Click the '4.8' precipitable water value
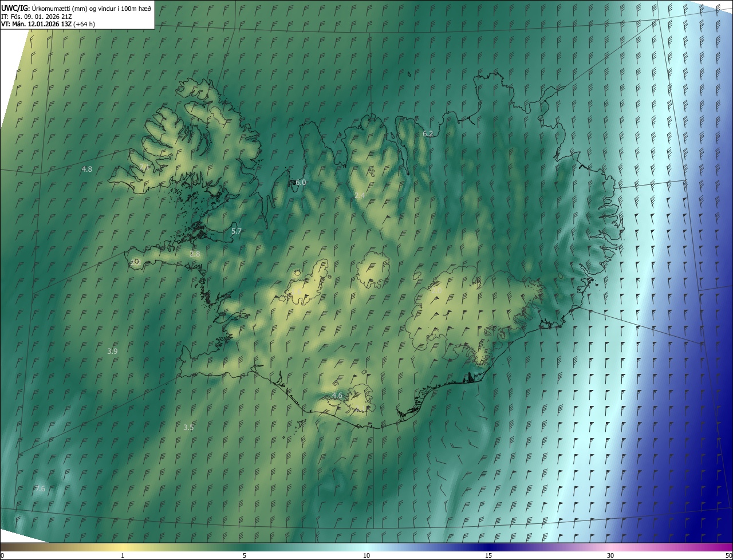This screenshot has height=560, width=733. [x=87, y=169]
